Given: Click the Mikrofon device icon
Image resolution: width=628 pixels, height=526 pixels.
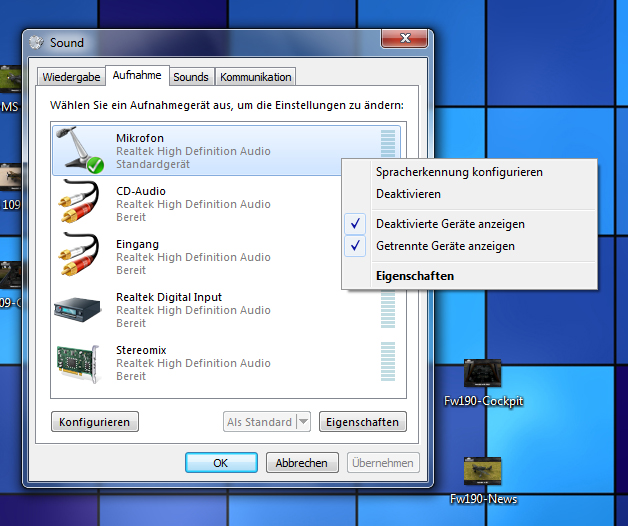Looking at the screenshot, I should click(80, 150).
